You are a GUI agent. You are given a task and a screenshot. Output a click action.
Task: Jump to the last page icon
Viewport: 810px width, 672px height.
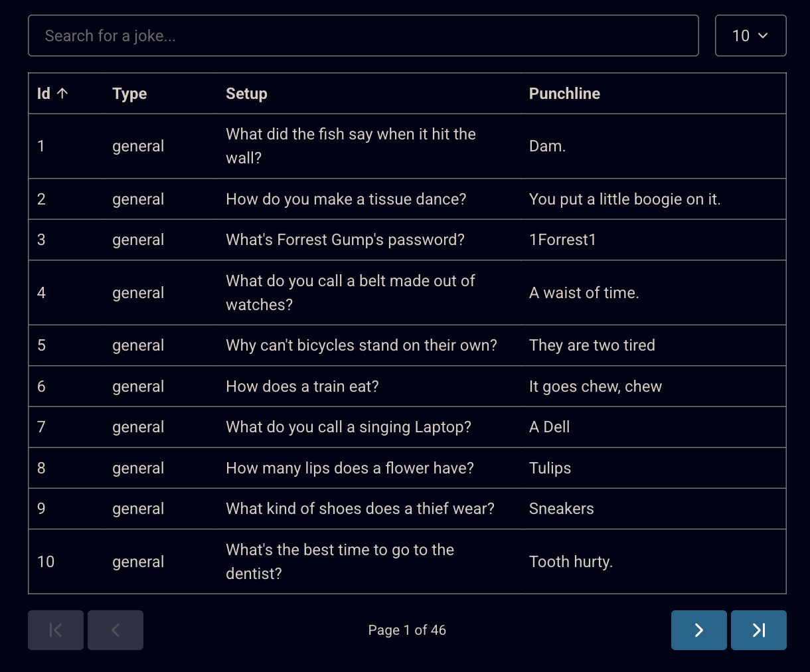point(759,630)
